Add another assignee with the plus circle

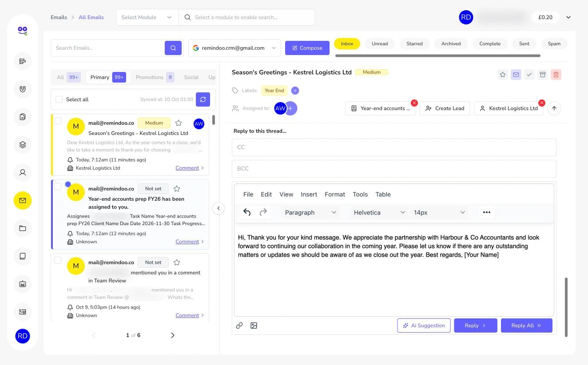[x=291, y=108]
